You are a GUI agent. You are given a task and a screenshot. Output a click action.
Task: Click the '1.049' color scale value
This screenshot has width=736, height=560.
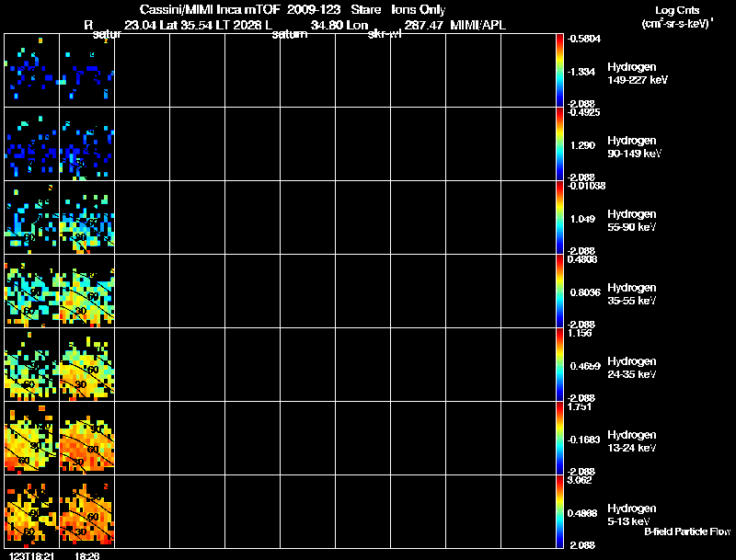582,219
